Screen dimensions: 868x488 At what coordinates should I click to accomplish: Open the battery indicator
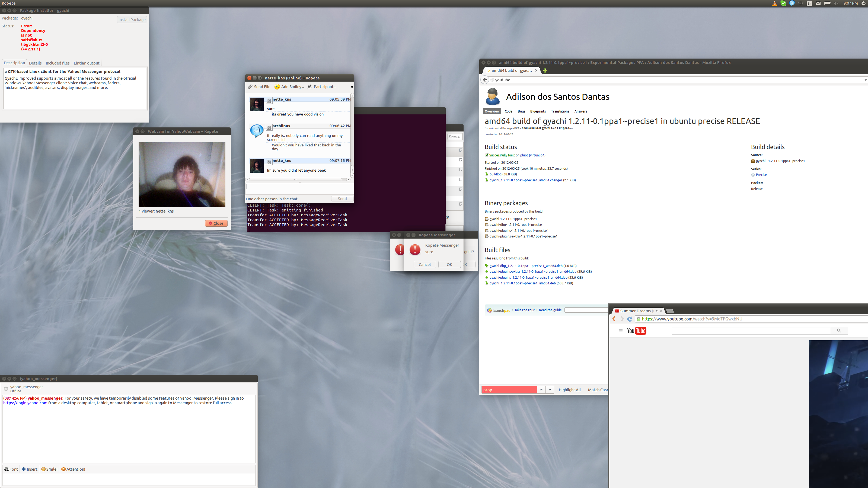click(x=828, y=3)
